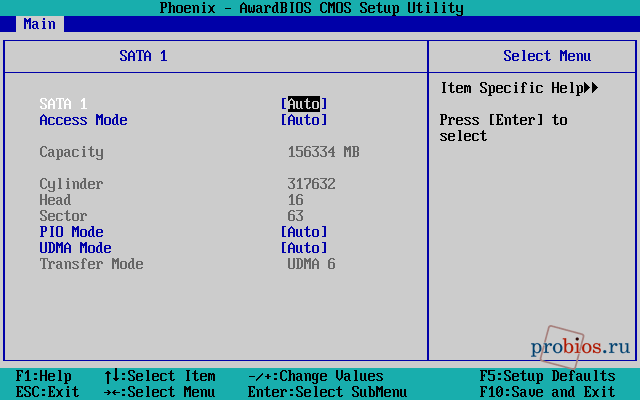Click the 317632 cylinder value
The image size is (640, 400).
click(311, 184)
